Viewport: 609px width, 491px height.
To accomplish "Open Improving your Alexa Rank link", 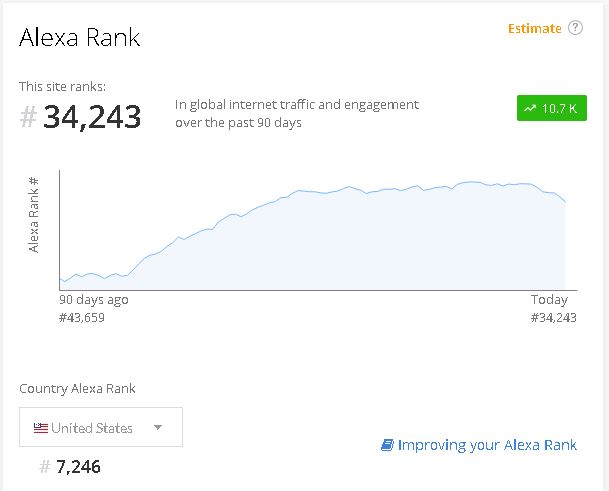I will point(487,445).
